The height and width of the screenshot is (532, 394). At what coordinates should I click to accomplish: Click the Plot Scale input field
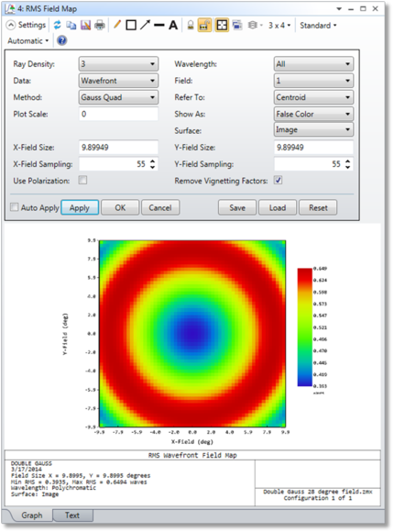[118, 114]
